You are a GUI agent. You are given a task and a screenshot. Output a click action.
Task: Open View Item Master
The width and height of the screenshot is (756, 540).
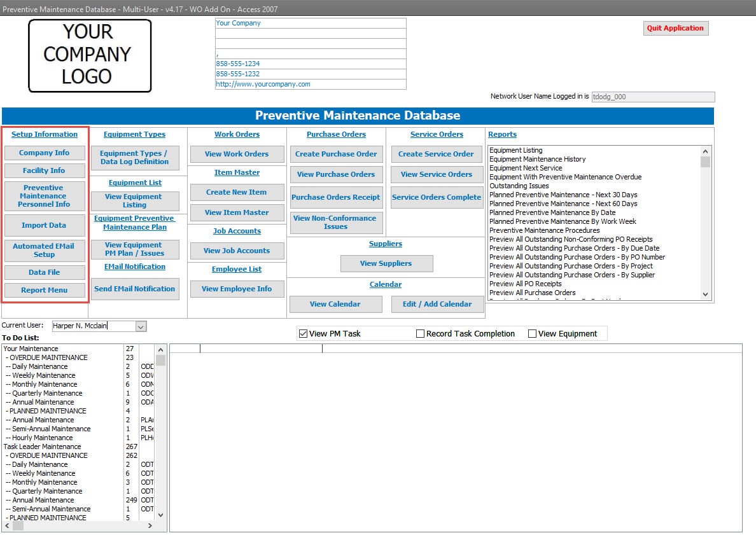click(x=237, y=212)
